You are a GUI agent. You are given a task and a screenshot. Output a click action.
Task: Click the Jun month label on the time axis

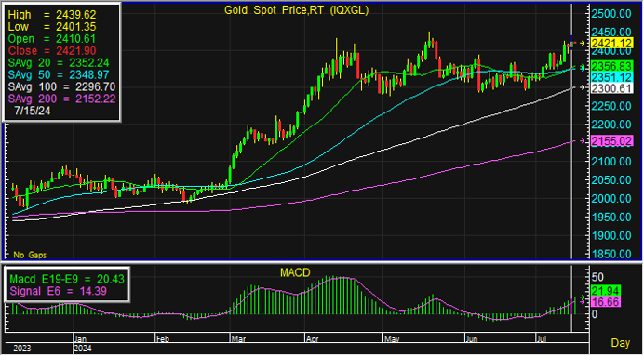tap(472, 338)
